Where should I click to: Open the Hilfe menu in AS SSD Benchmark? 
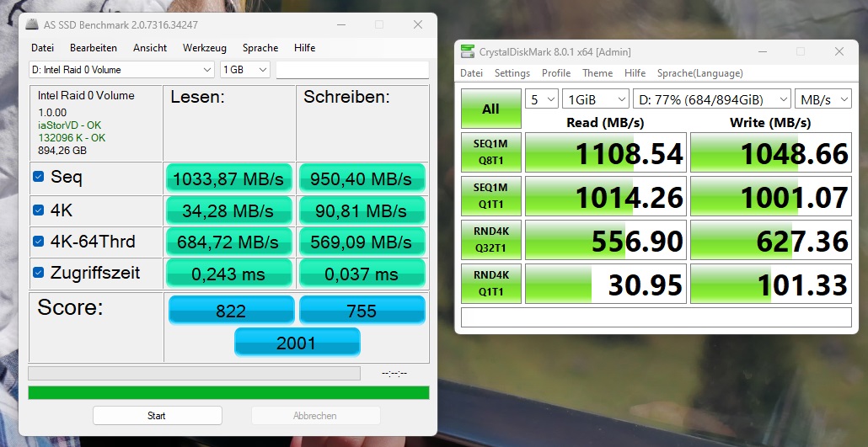305,48
